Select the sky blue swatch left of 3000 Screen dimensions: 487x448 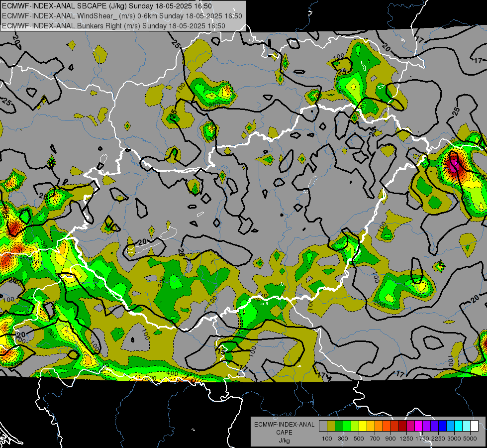point(450,426)
